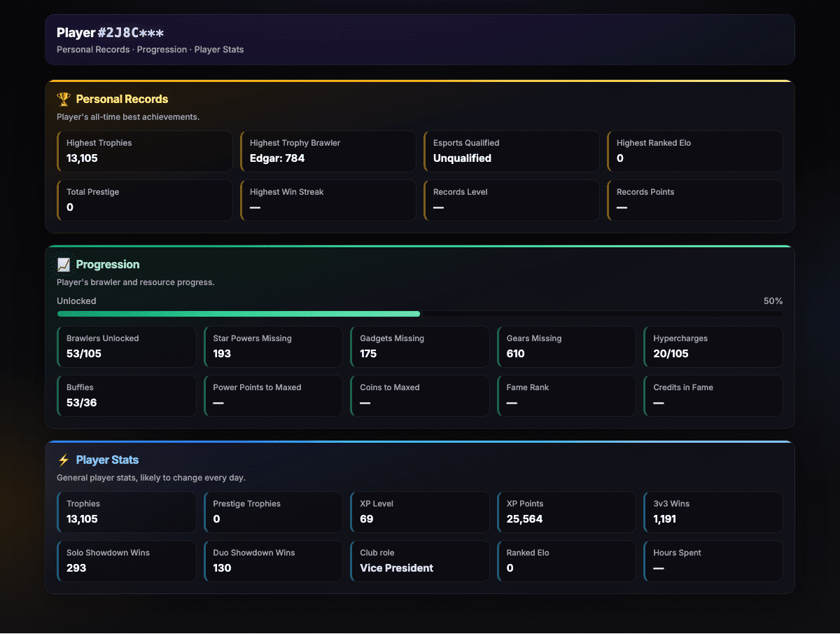Click the Brawlers Unlocked 53/105 card

(127, 347)
